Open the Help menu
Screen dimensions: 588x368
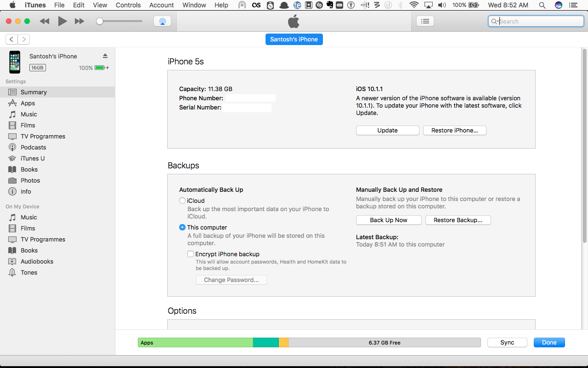tap(221, 5)
